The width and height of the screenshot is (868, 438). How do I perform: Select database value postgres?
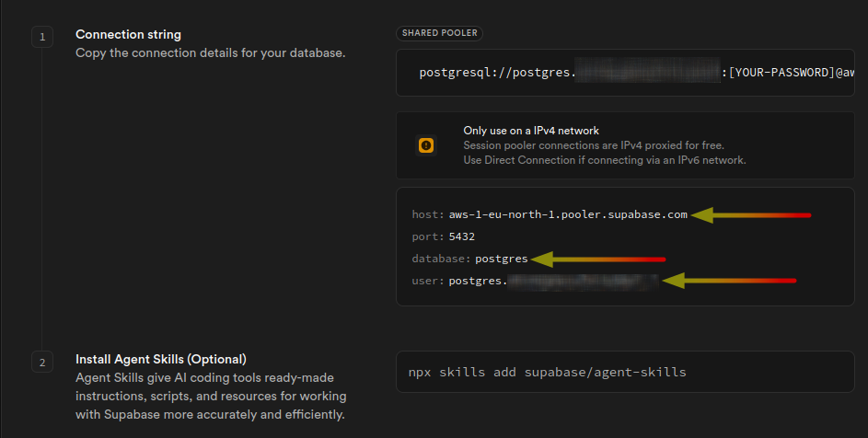point(502,259)
